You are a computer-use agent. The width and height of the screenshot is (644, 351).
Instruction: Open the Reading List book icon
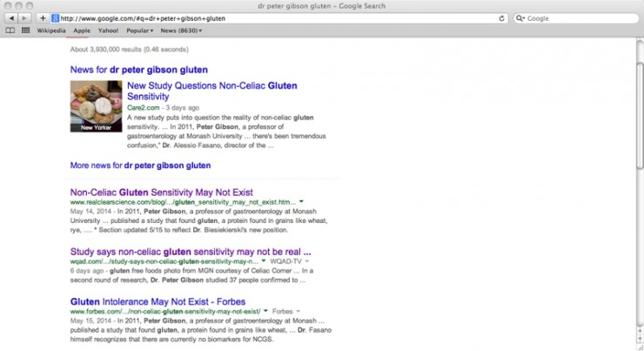point(10,30)
